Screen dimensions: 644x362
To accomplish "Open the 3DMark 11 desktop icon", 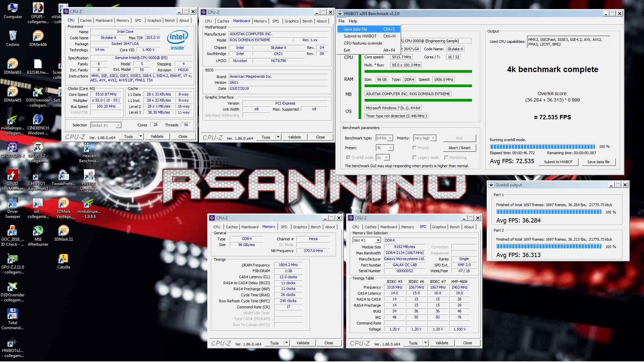I will point(63,233).
